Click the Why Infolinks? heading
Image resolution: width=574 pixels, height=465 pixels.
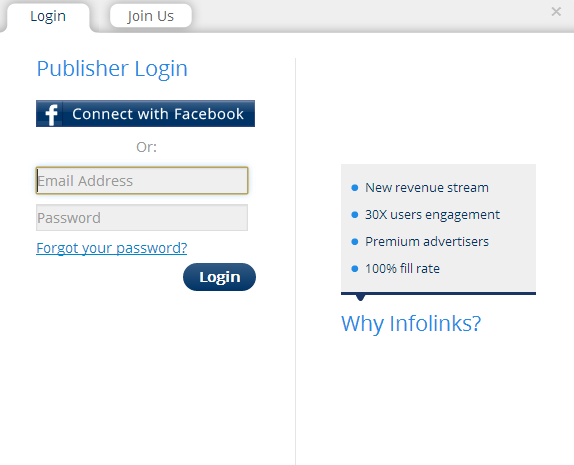[411, 324]
